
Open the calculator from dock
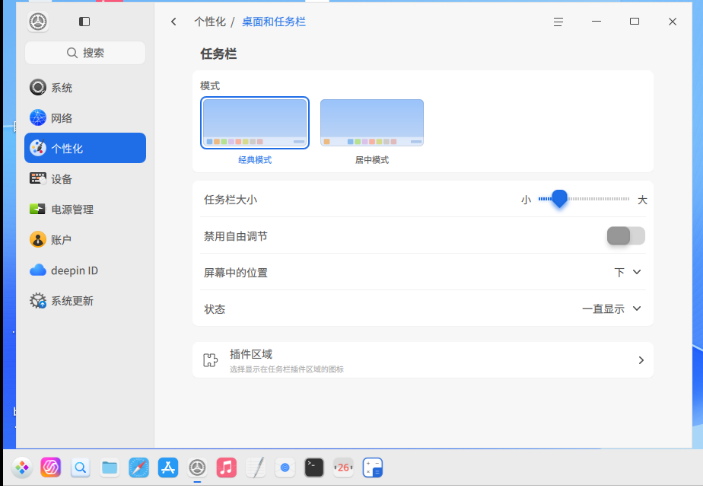[x=373, y=468]
